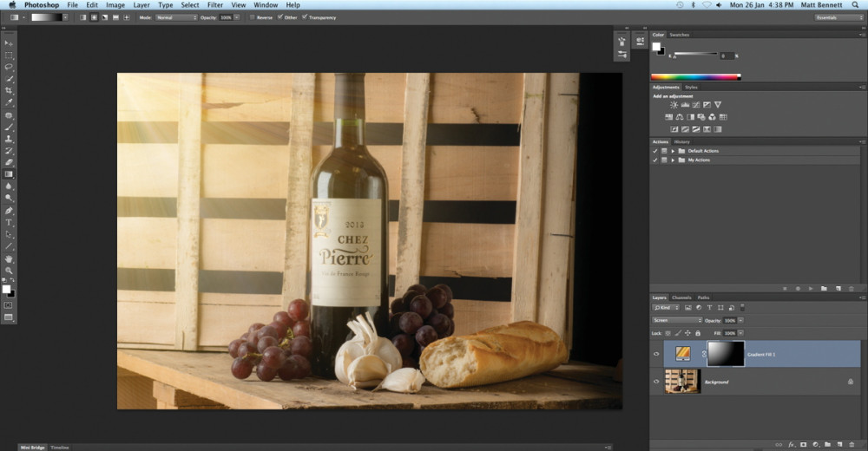Select the Lasso tool

tap(9, 67)
